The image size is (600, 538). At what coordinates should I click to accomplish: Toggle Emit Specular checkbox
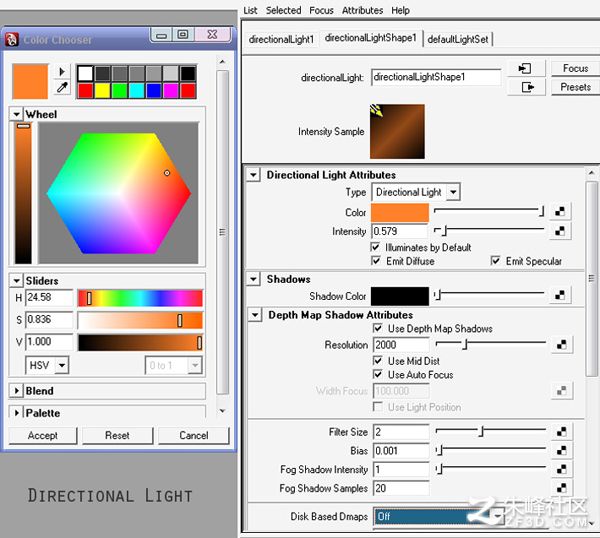click(x=495, y=261)
